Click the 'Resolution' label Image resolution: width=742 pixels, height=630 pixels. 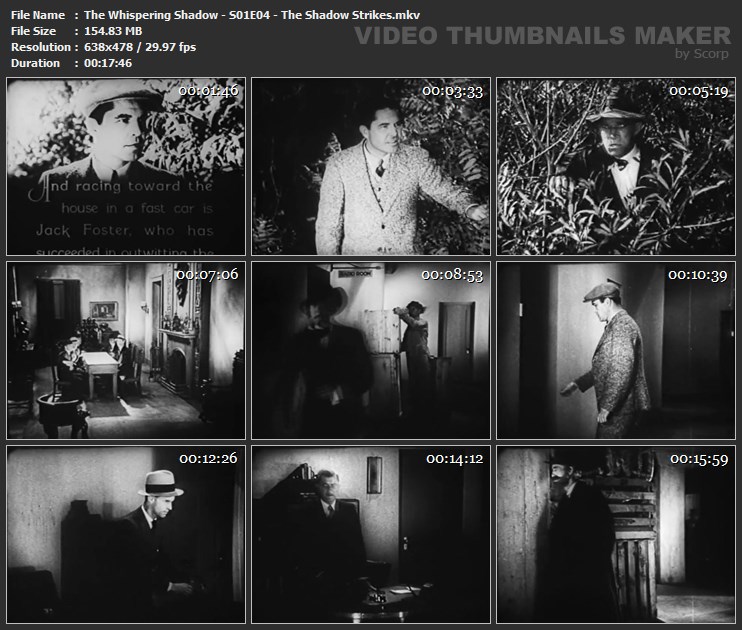[41, 47]
